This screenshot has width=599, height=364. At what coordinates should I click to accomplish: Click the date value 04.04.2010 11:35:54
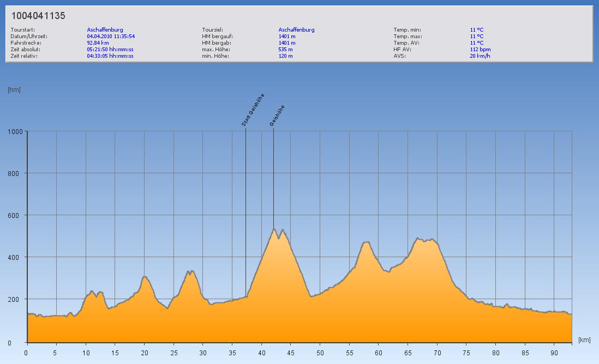point(111,37)
